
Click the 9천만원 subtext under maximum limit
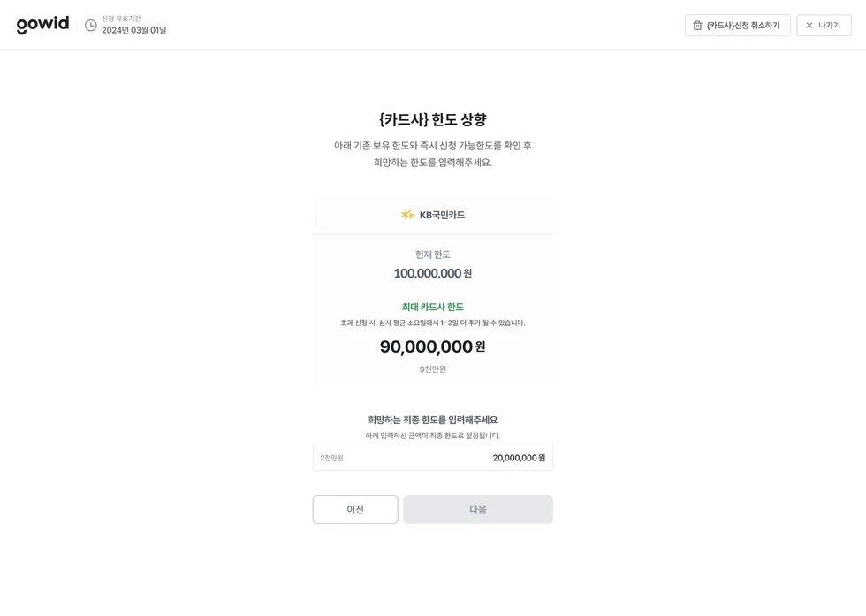click(432, 369)
